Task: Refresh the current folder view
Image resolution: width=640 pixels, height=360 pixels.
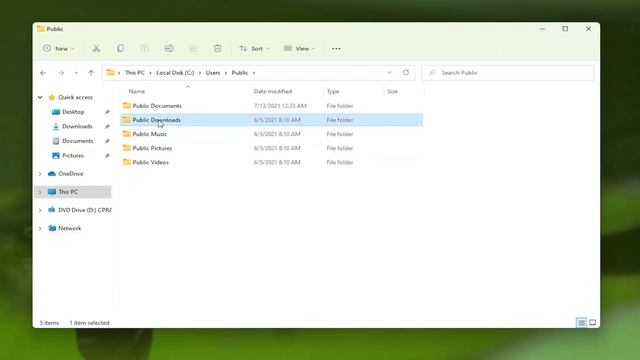Action: click(406, 73)
